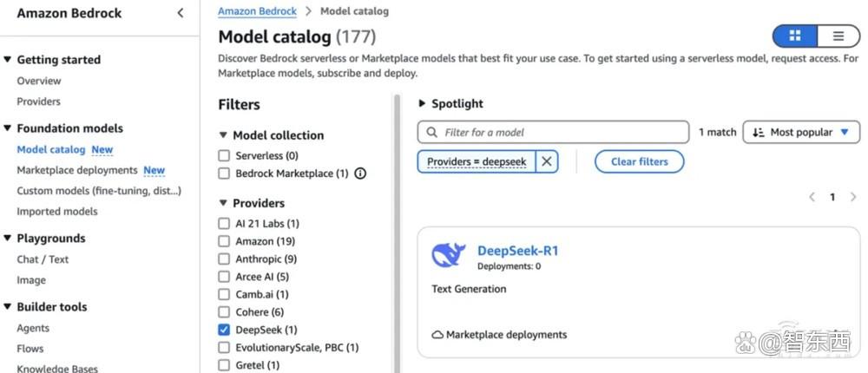Tick the Serverless (0) checkbox
Image resolution: width=868 pixels, height=373 pixels.
[224, 156]
